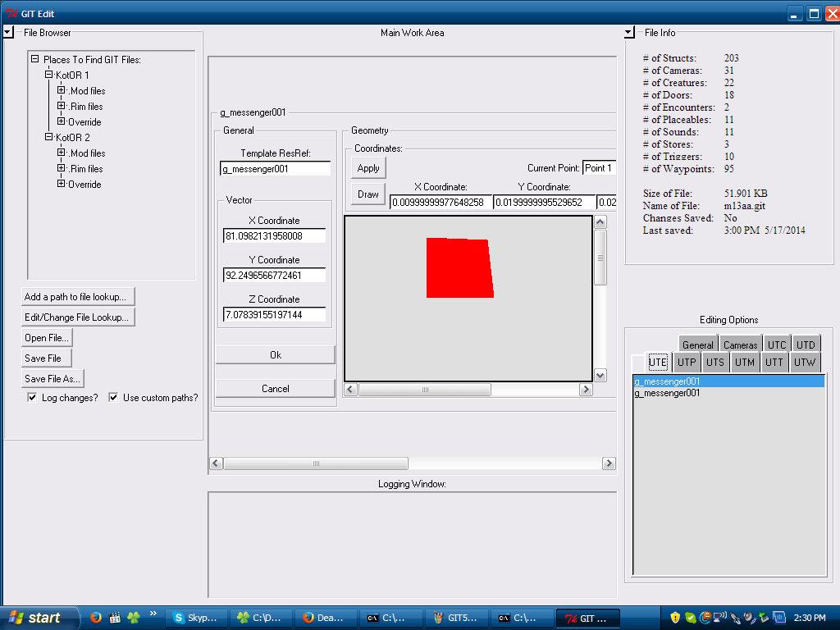The height and width of the screenshot is (630, 840).
Task: Click the Vector Y Coordinate field
Action: (274, 275)
